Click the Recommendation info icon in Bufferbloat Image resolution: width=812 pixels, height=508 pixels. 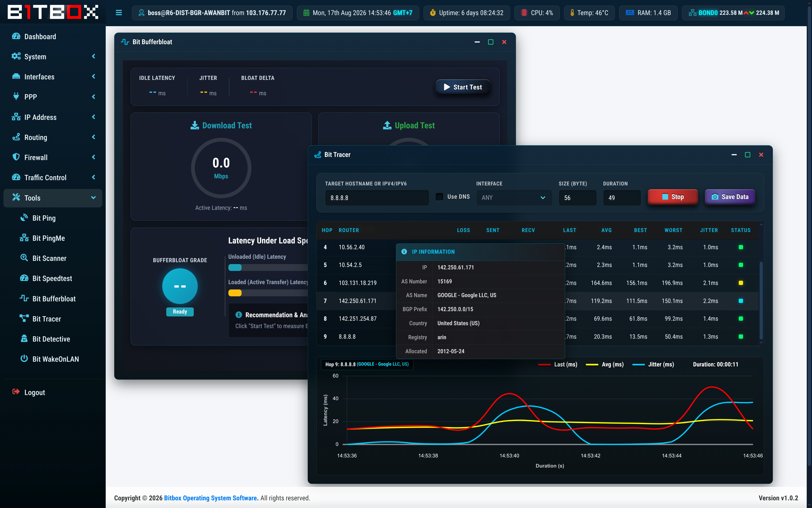tap(239, 315)
